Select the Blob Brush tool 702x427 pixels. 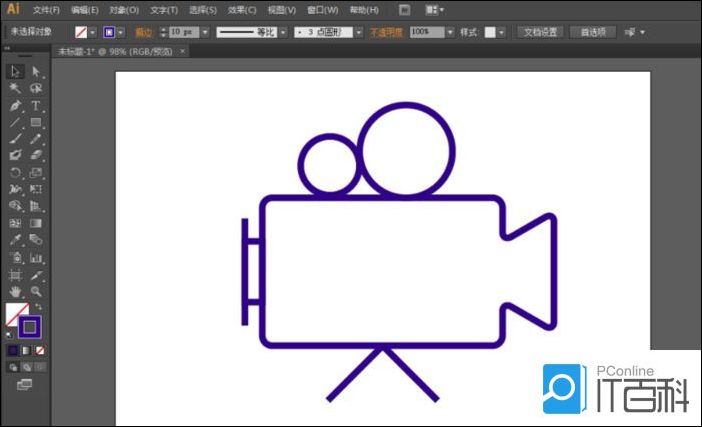(x=15, y=155)
